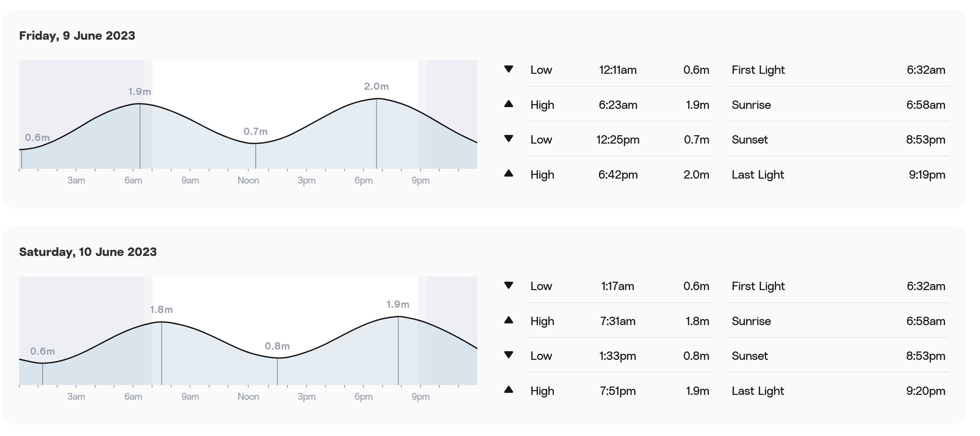Select the 0.7m low marker on Friday chart
The width and height of the screenshot is (980, 436).
tap(256, 131)
